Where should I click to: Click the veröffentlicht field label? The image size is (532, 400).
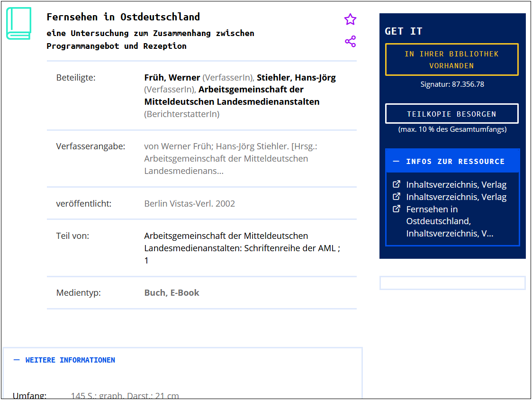pyautogui.click(x=83, y=203)
